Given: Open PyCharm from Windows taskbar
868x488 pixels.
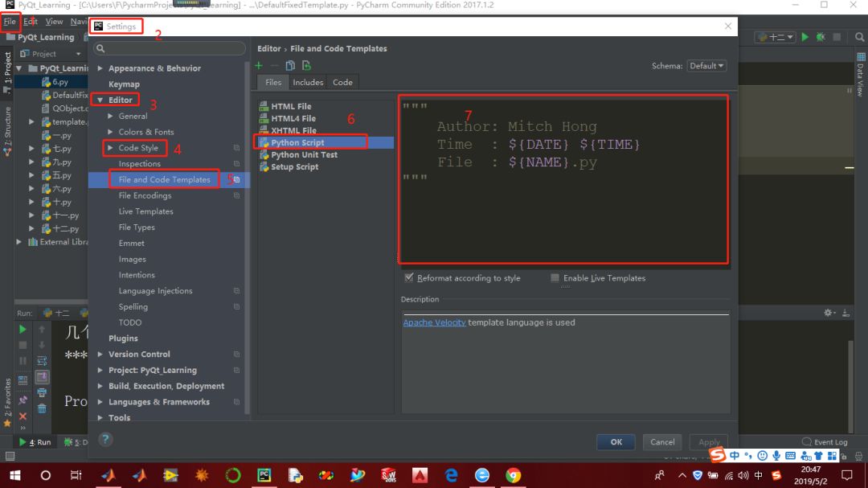Looking at the screenshot, I should point(264,475).
